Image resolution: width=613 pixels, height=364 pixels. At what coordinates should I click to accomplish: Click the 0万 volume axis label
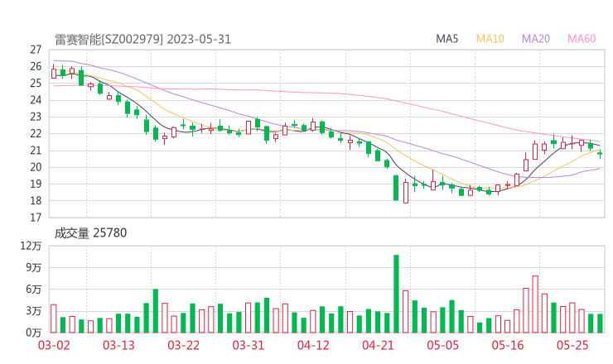coord(34,333)
